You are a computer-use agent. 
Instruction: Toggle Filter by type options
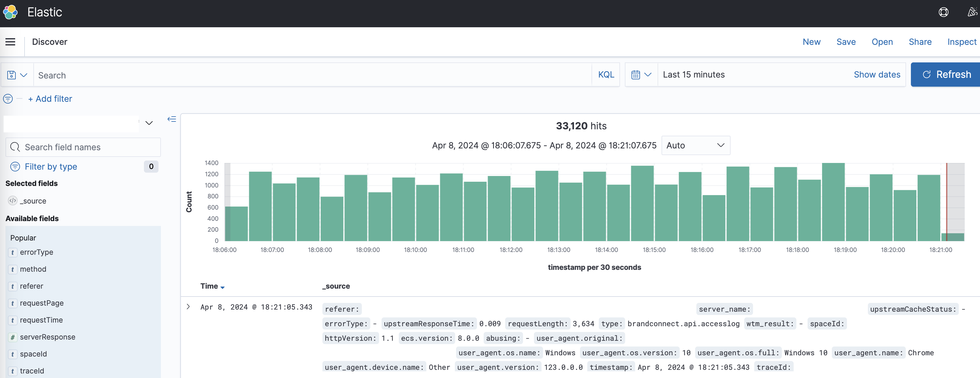pyautogui.click(x=51, y=167)
